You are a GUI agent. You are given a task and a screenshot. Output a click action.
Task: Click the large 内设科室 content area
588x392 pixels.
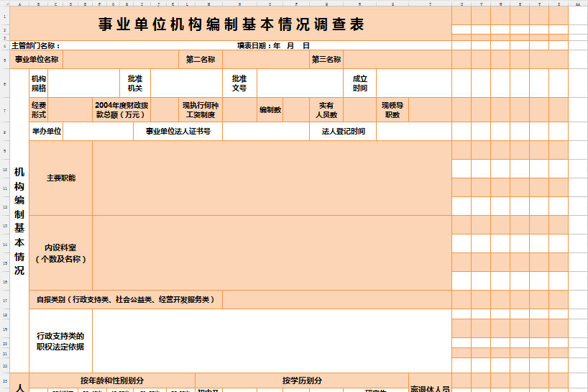[271, 252]
